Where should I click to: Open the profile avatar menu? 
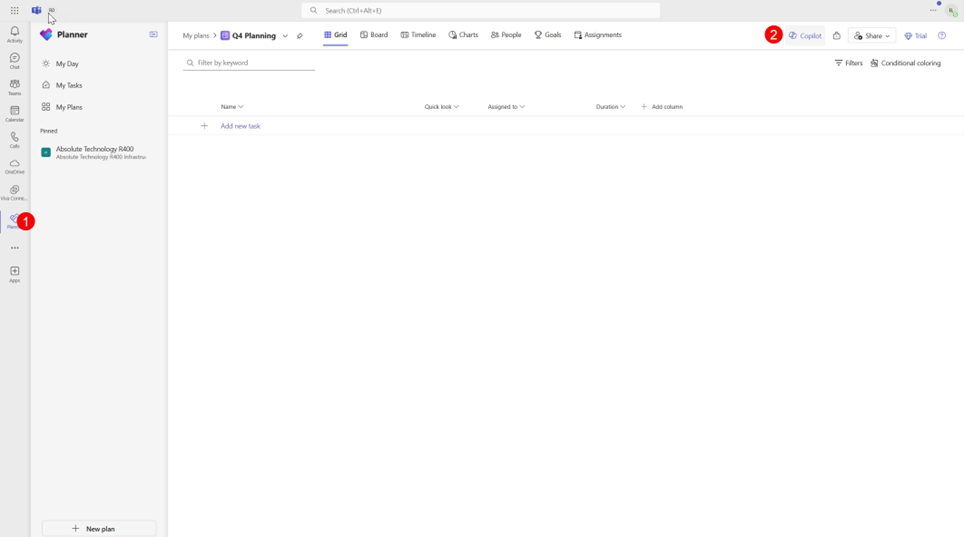952,10
